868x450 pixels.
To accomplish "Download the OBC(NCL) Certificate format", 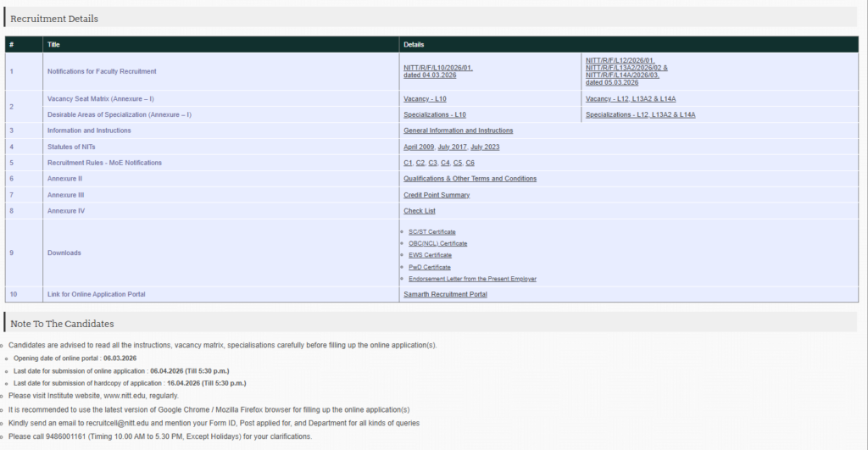I will click(437, 243).
